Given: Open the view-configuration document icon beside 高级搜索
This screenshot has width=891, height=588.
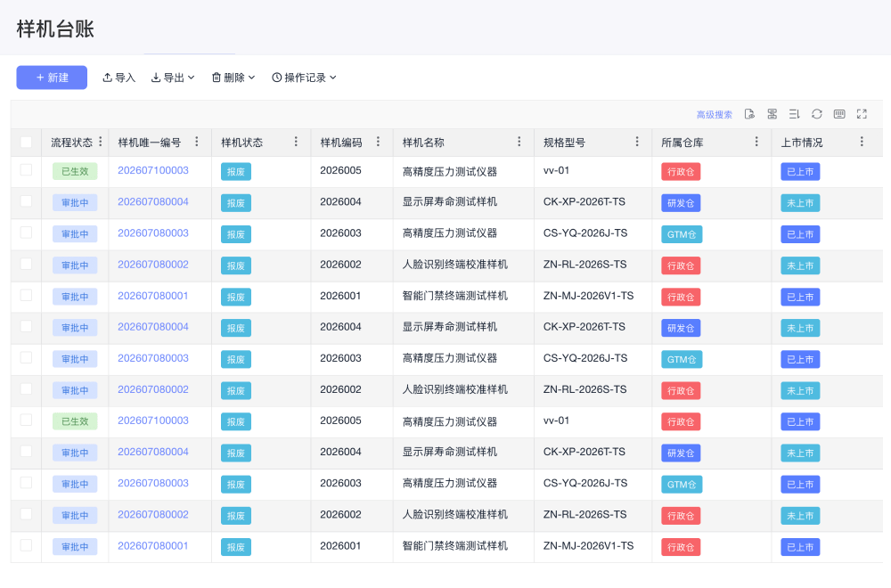Looking at the screenshot, I should tap(749, 114).
